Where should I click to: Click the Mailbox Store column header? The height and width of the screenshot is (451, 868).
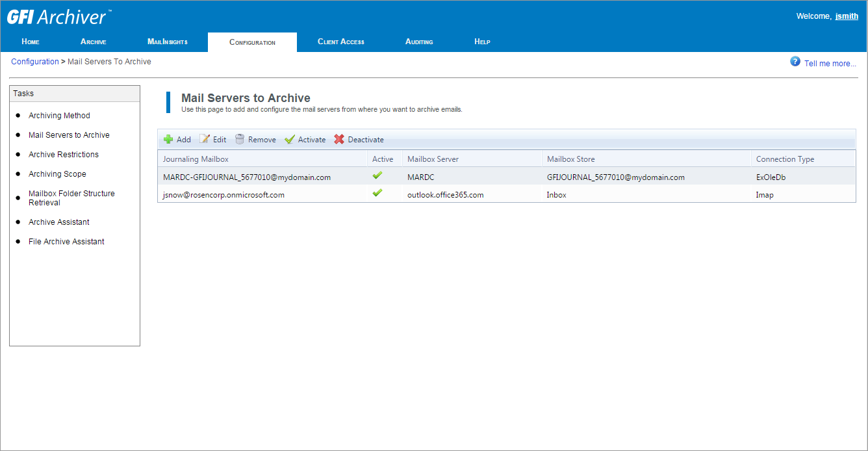646,159
